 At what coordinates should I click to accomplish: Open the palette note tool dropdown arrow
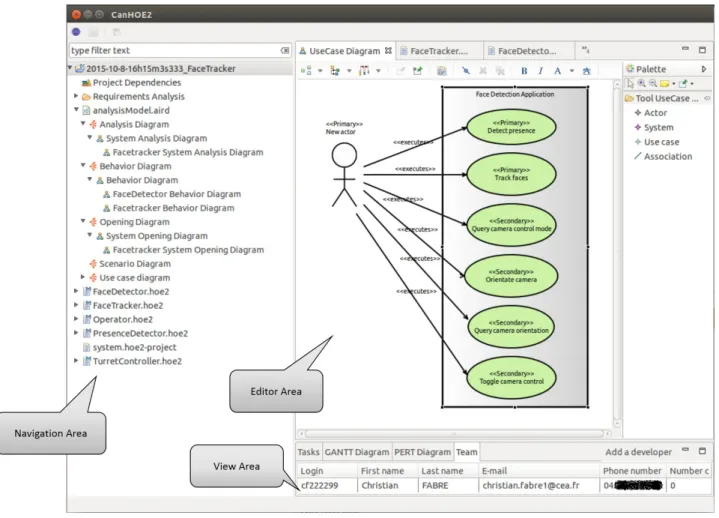point(674,84)
